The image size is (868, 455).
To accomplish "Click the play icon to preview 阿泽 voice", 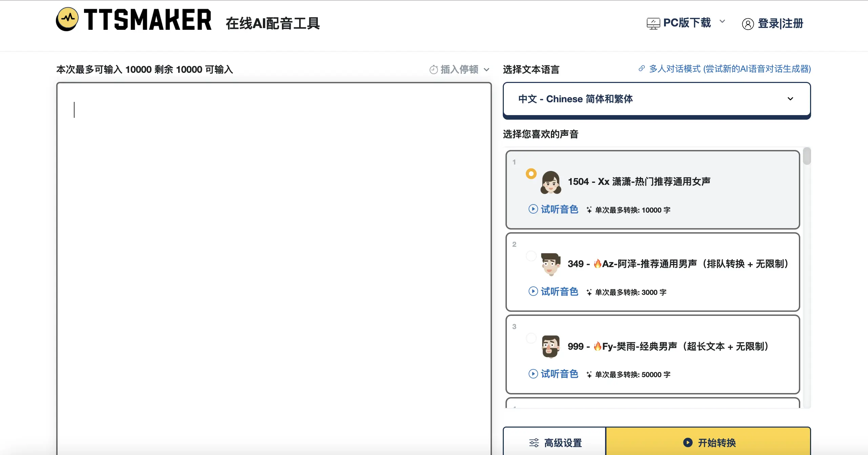I will (533, 291).
